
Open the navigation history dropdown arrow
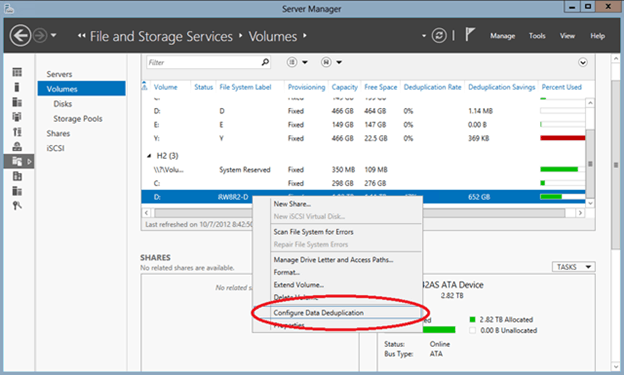point(54,36)
